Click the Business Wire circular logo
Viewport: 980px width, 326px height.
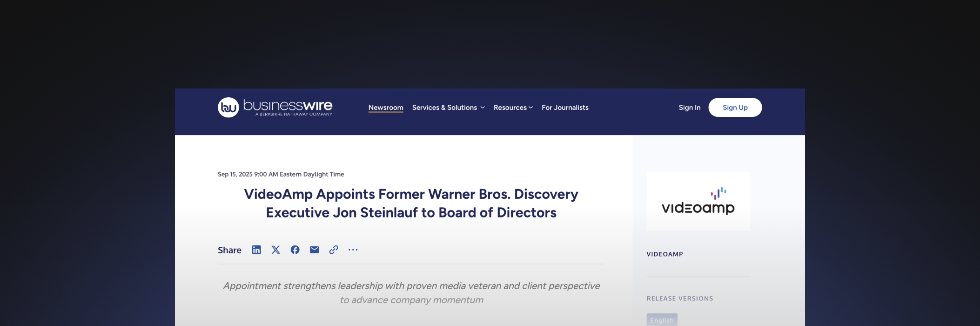(228, 108)
